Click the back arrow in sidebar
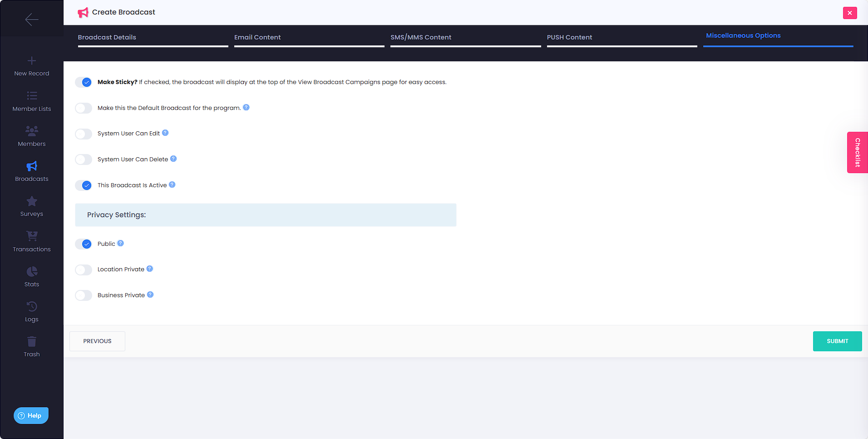 (32, 20)
